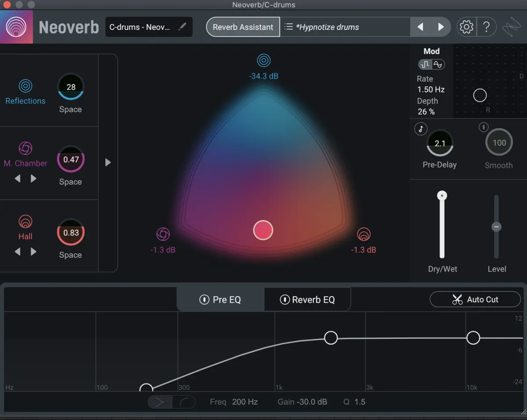Choose previous M. Chamber type
This screenshot has height=420, width=527.
click(x=18, y=179)
